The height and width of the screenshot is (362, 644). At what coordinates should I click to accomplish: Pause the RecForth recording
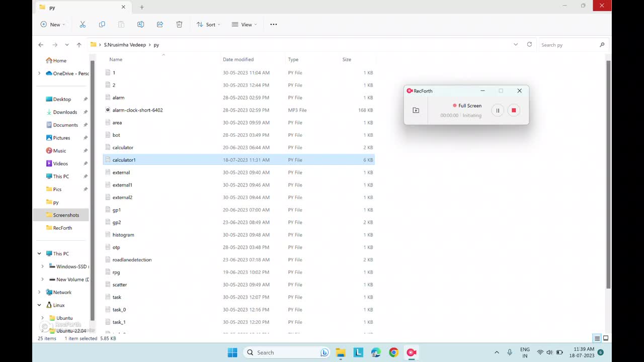pos(498,111)
